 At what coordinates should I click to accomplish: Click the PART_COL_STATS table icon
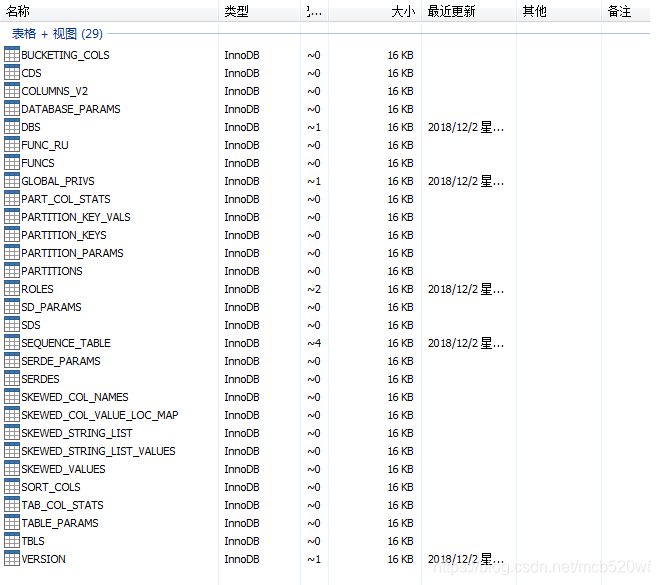coord(12,199)
